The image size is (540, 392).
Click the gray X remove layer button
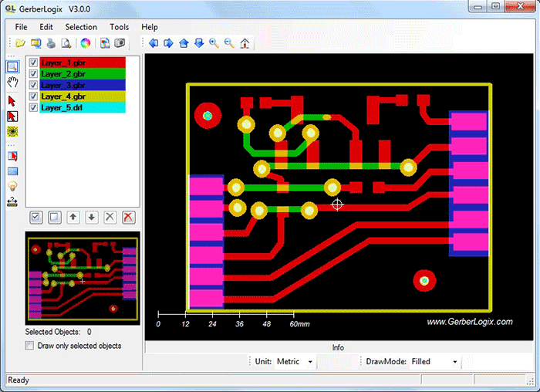(x=110, y=218)
